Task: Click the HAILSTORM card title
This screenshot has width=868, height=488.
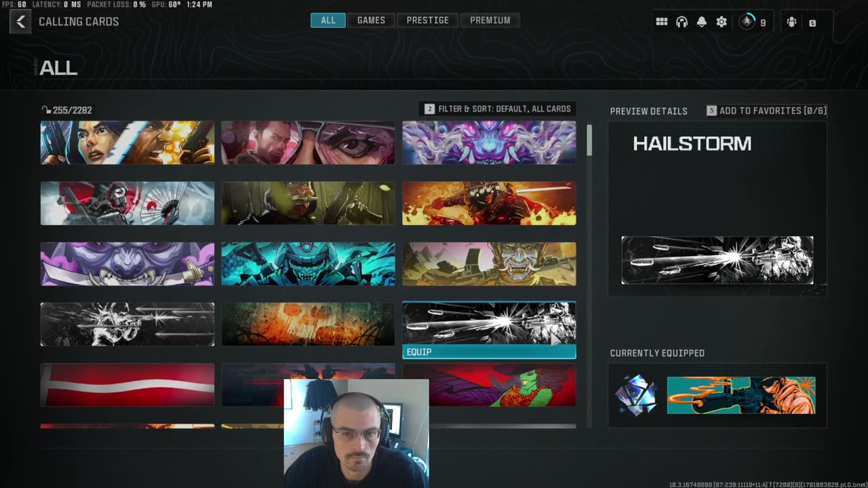Action: coord(692,144)
